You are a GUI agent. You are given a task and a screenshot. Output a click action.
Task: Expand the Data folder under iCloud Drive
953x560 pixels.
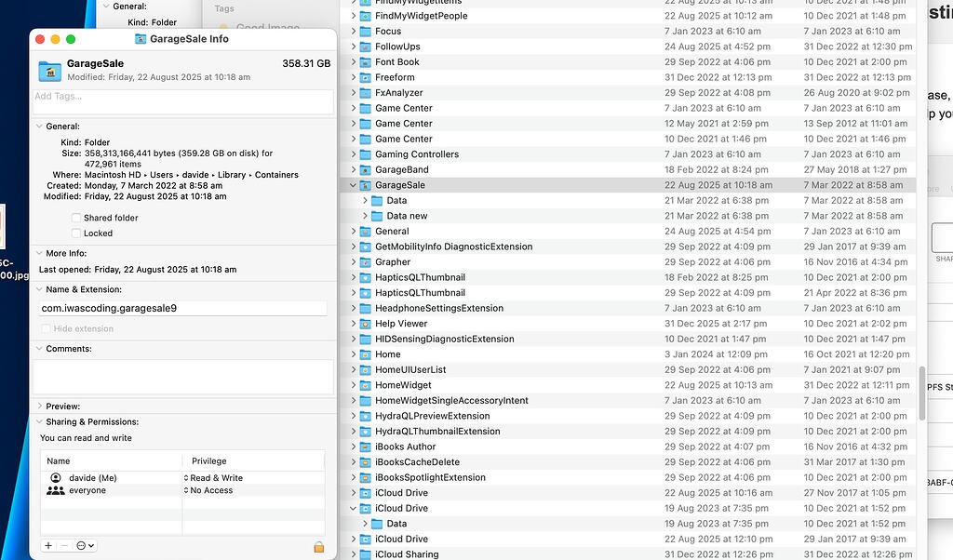[x=363, y=523]
